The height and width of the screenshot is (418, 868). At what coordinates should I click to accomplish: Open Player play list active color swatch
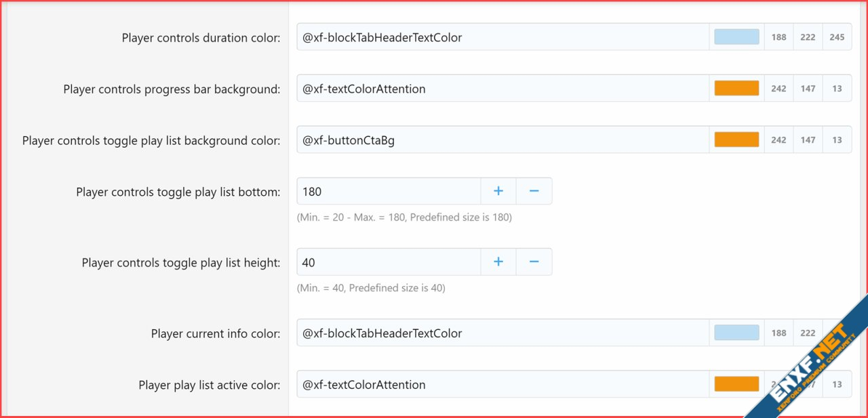coord(736,384)
